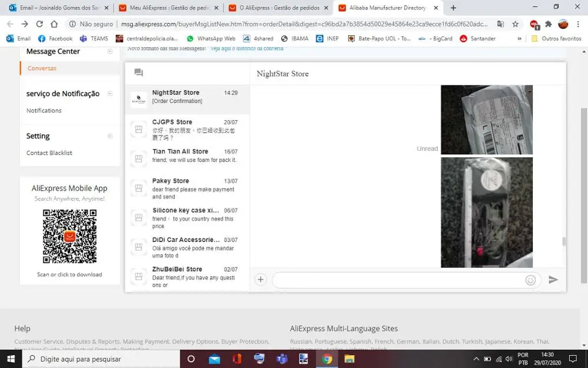Image resolution: width=588 pixels, height=368 pixels.
Task: Open File Explorer from the taskbar
Action: [x=349, y=359]
